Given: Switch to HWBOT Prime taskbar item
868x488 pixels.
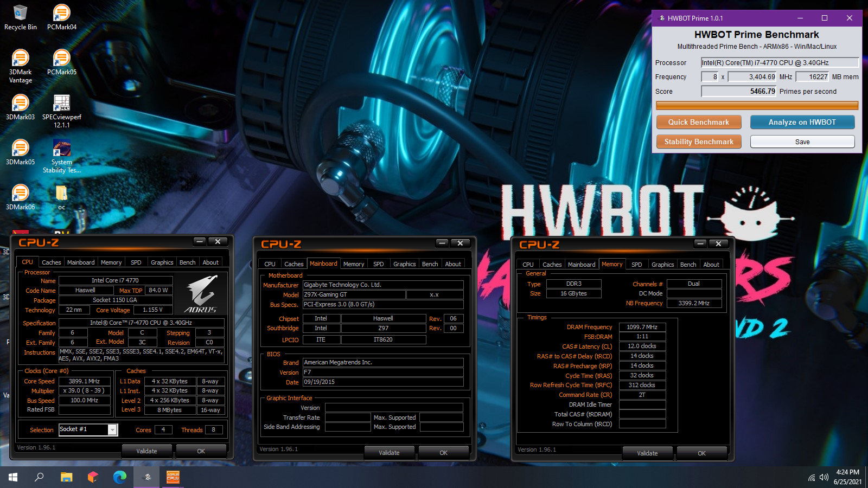Looking at the screenshot, I should point(146,477).
